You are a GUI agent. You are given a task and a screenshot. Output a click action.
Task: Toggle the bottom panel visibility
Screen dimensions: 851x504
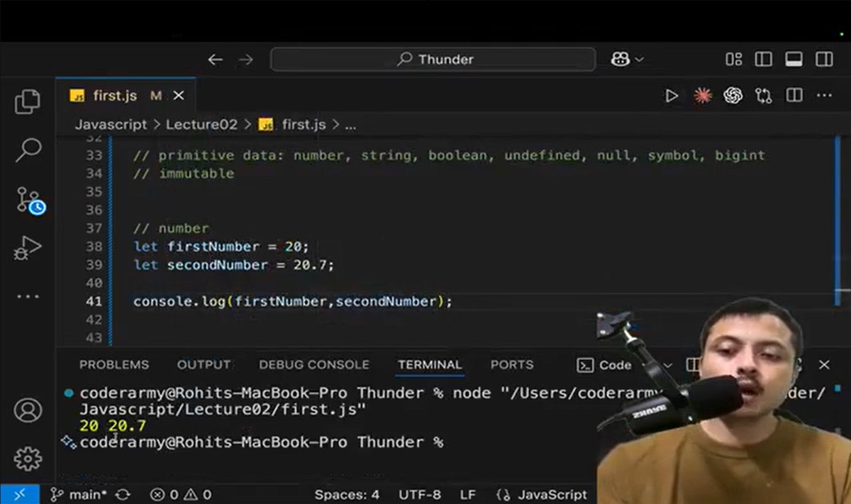(x=794, y=60)
